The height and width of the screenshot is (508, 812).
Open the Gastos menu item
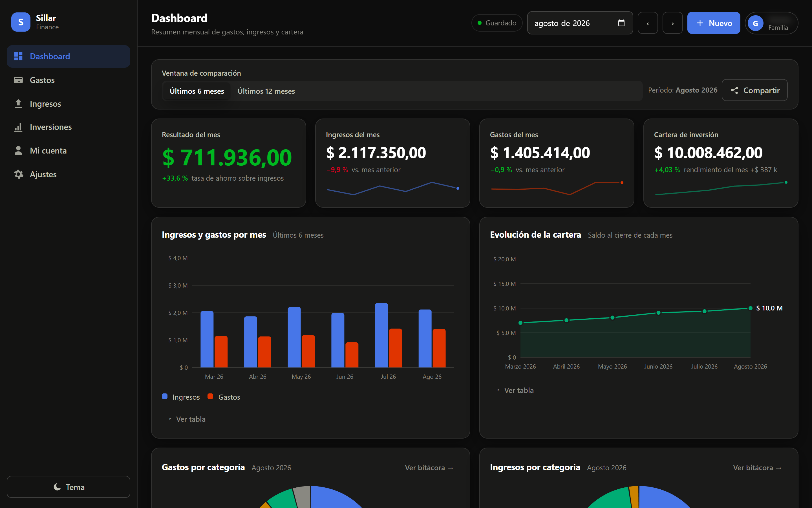[x=69, y=80]
